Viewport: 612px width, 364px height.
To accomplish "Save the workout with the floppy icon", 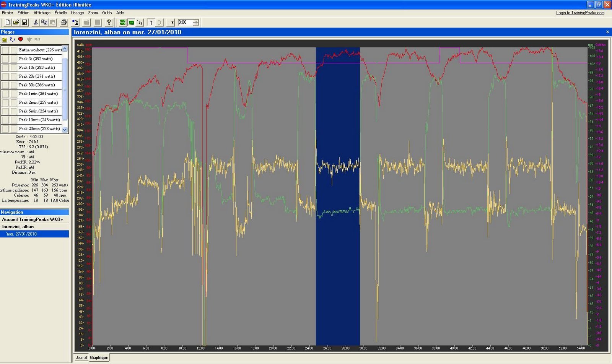I will click(24, 23).
